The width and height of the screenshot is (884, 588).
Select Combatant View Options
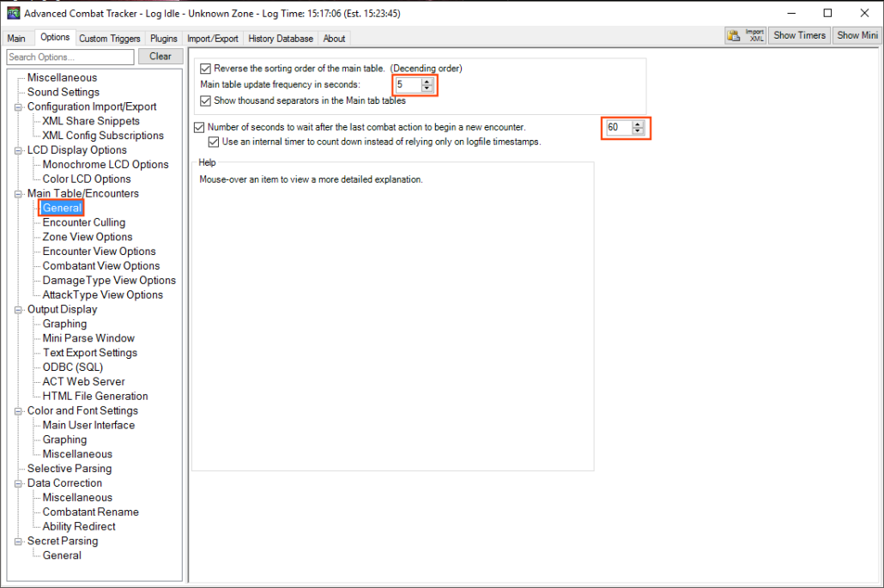click(x=101, y=266)
